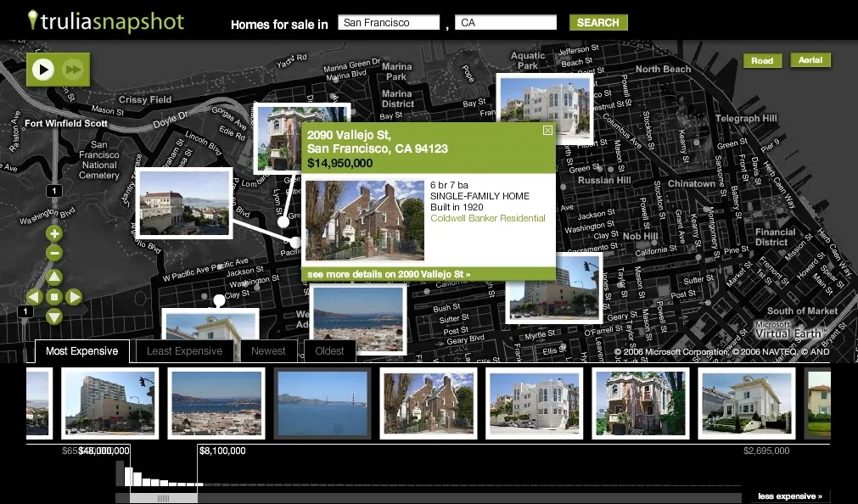Click the brick house photo in popup
The height and width of the screenshot is (504, 858).
[364, 221]
